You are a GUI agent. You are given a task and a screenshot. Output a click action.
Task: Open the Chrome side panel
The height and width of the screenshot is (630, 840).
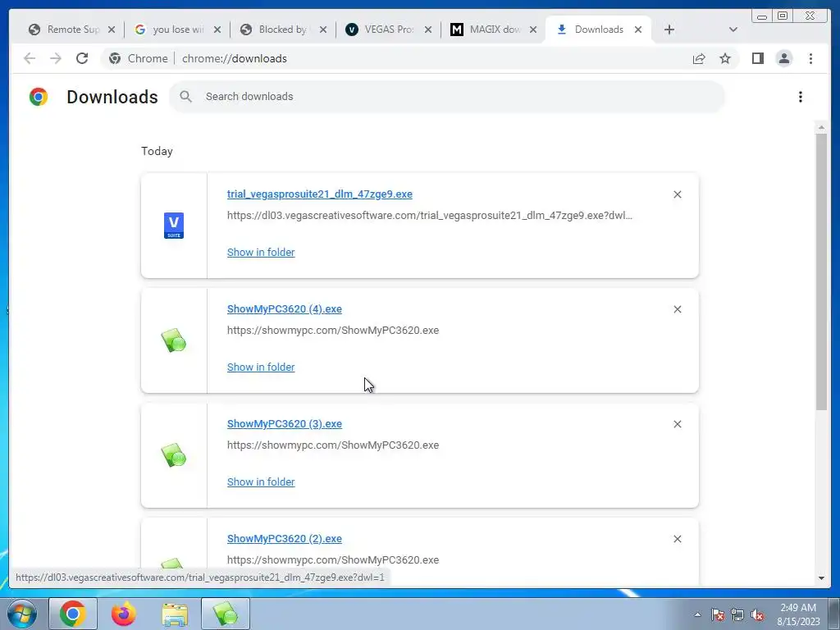[757, 58]
